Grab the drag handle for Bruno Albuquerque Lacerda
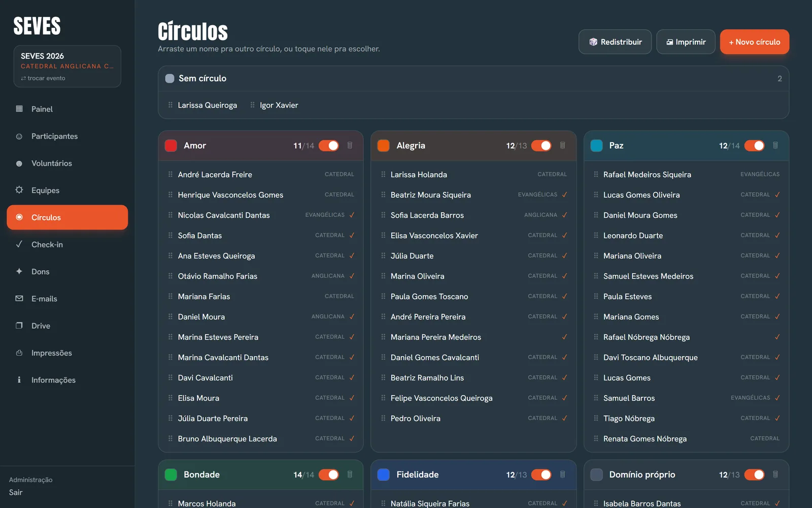The height and width of the screenshot is (508, 812). coord(171,438)
